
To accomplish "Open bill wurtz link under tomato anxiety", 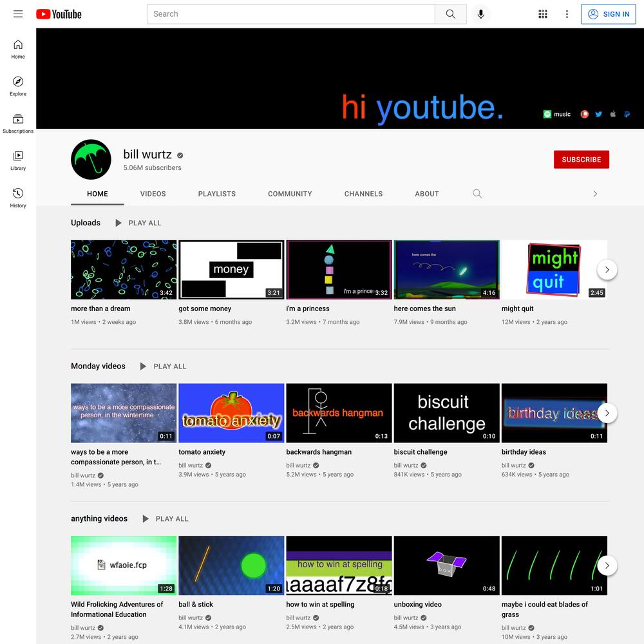I will [x=191, y=465].
